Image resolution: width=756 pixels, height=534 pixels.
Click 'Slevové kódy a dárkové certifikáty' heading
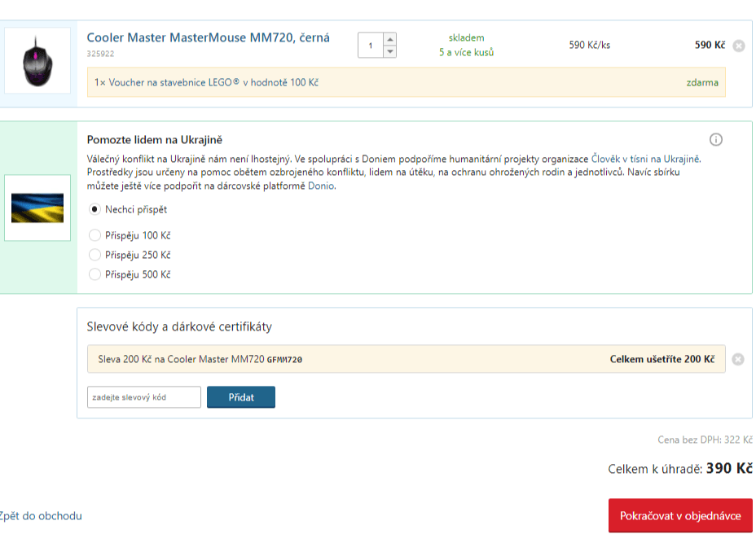point(179,326)
